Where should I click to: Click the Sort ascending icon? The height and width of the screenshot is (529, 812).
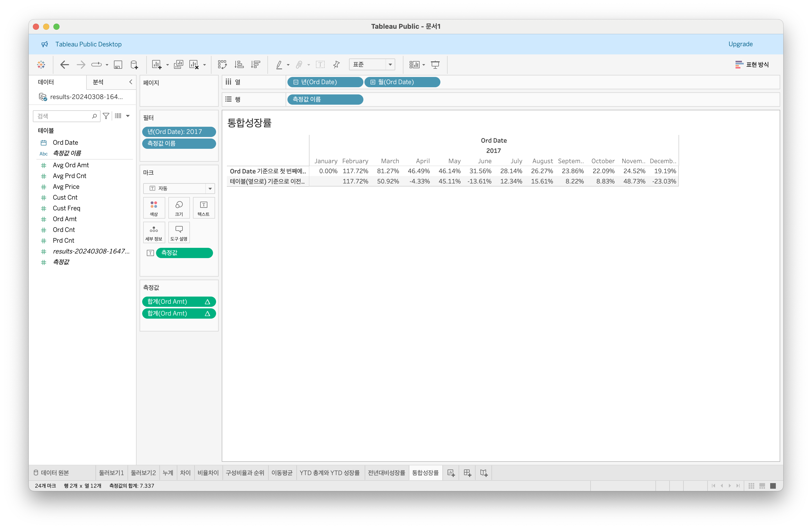(x=239, y=64)
